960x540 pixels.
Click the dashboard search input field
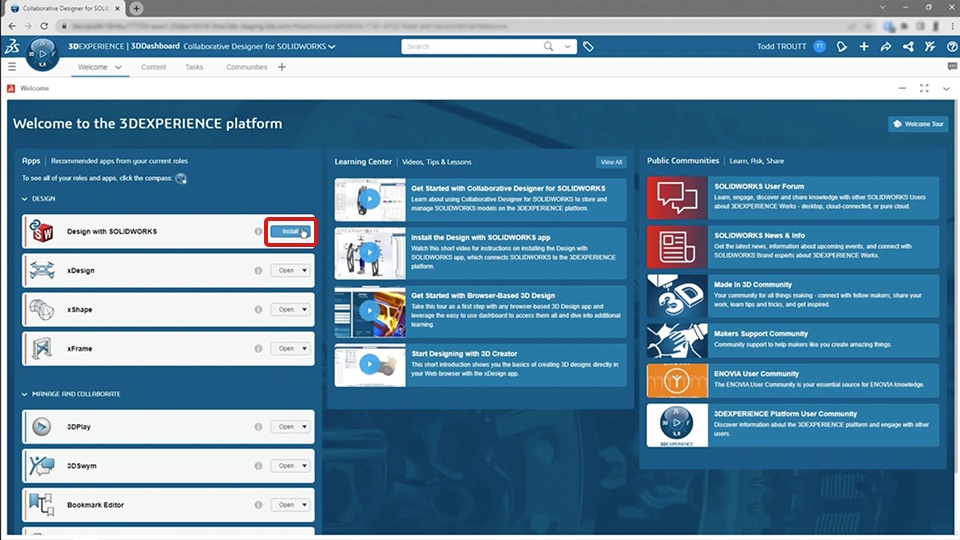pyautogui.click(x=471, y=47)
